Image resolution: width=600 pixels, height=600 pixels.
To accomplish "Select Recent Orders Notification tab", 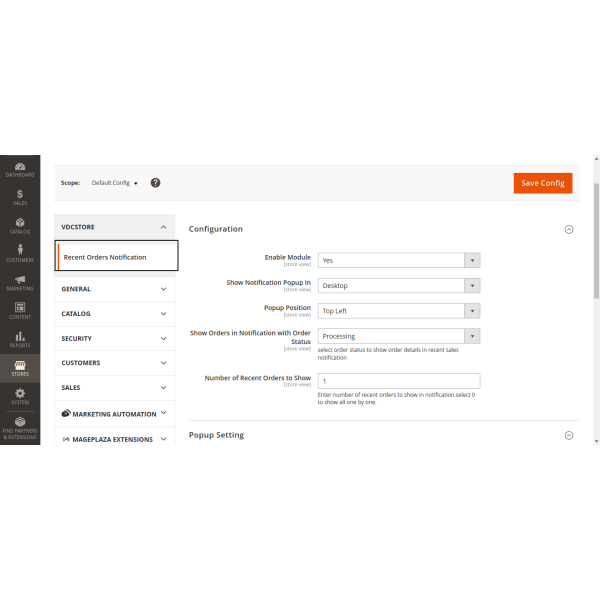I will (117, 257).
